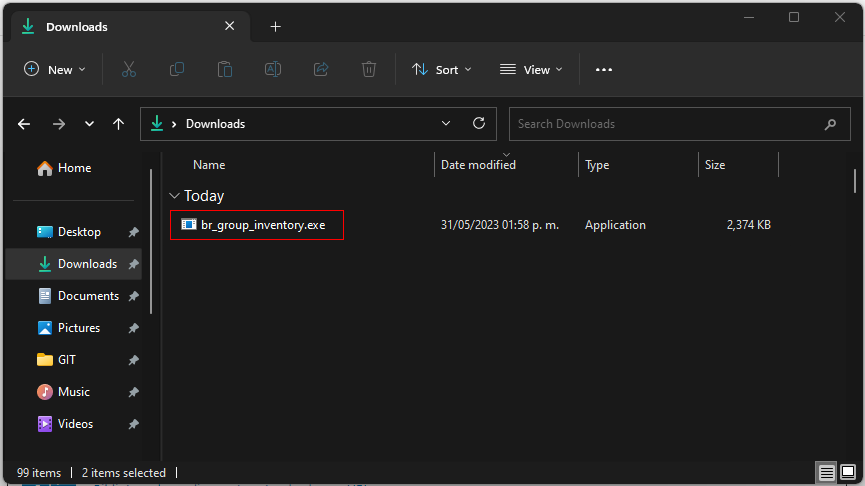Go up one directory level
This screenshot has height=486, width=865.
pos(119,124)
